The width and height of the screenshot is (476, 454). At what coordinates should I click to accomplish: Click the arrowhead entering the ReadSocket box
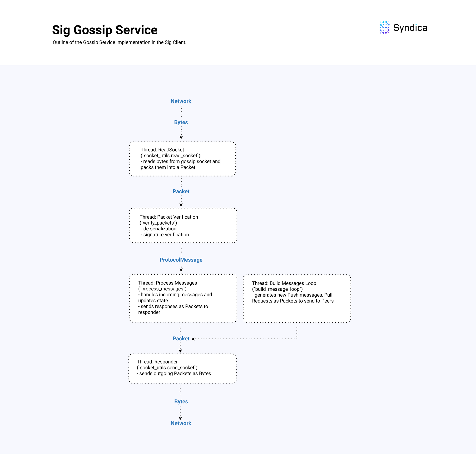[181, 137]
